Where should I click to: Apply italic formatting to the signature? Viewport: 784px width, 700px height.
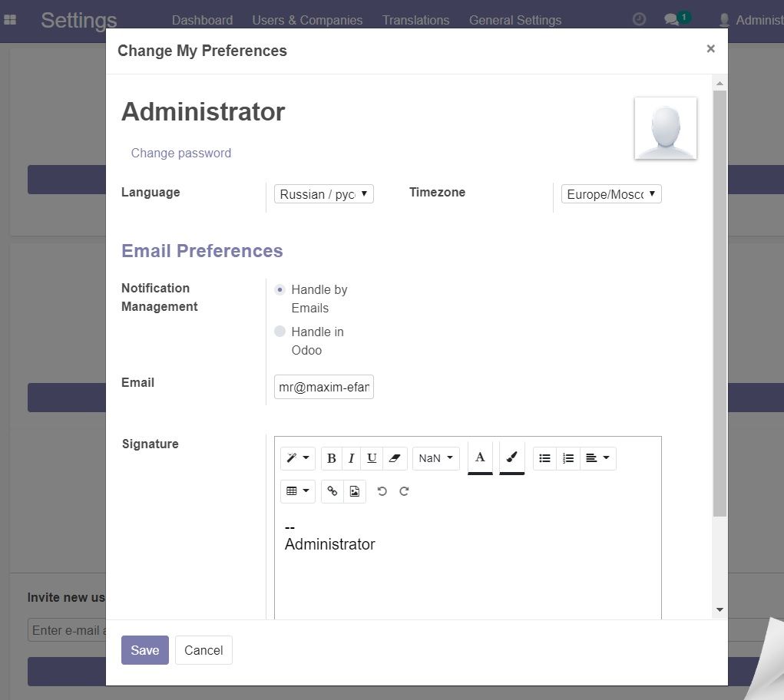coord(351,457)
